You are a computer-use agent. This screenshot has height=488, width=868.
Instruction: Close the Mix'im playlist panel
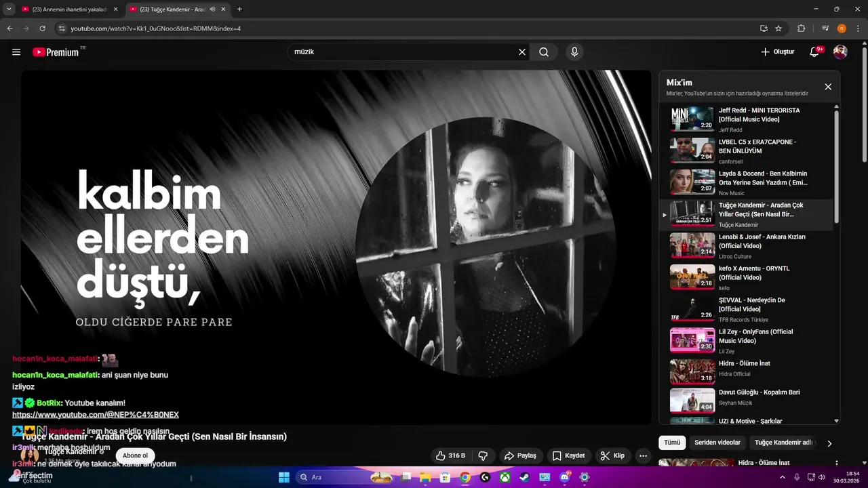click(828, 87)
